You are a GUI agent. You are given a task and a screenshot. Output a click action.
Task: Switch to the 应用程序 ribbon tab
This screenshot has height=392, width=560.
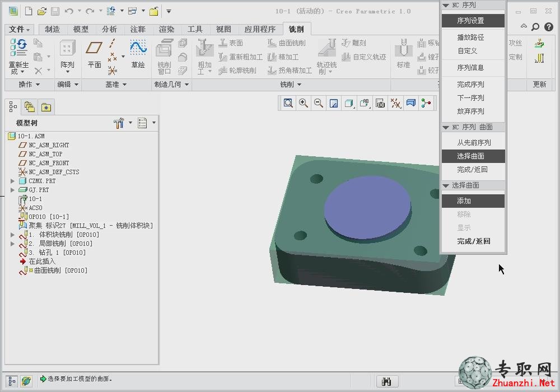coord(260,29)
